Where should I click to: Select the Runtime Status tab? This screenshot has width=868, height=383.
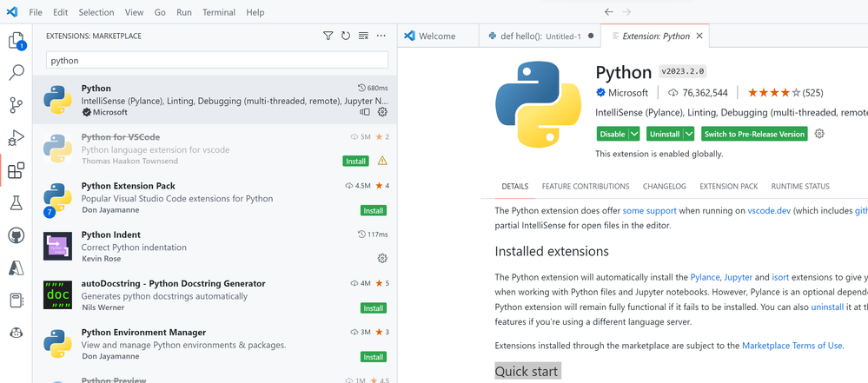[x=800, y=187]
